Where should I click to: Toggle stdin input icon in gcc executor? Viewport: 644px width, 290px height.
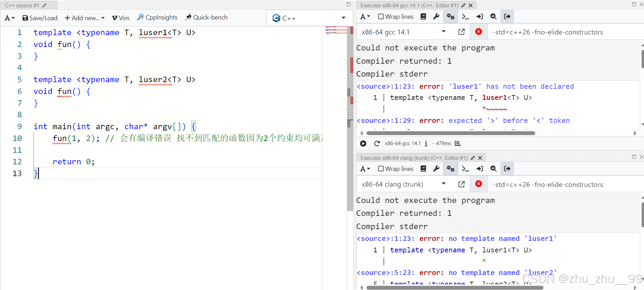(x=480, y=17)
